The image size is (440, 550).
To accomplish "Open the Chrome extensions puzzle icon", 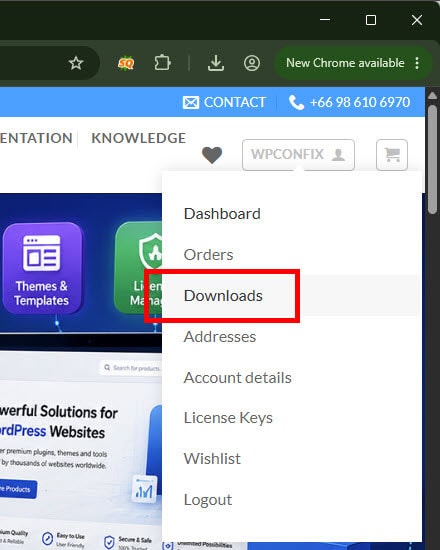I will tap(162, 63).
